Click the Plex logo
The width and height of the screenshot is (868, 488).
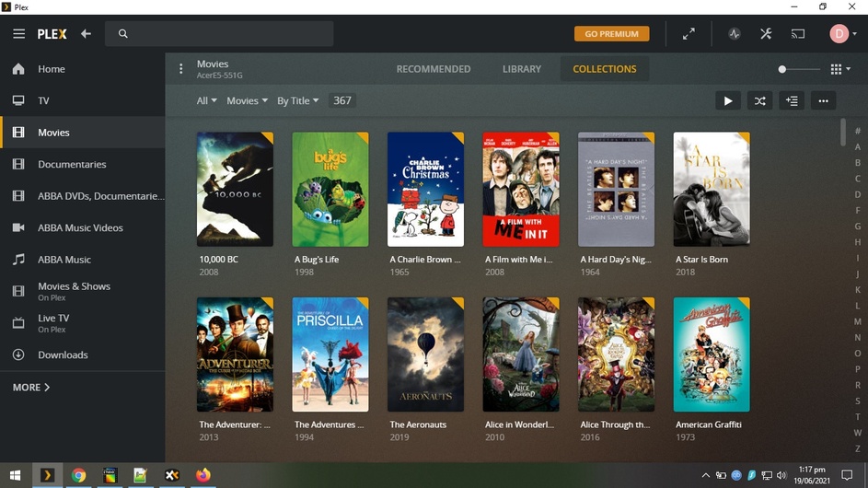pos(52,34)
